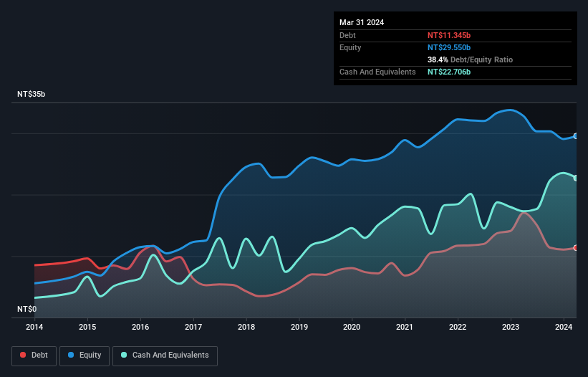Click the blue Equity legend dot
This screenshot has height=377, width=588.
pos(71,355)
